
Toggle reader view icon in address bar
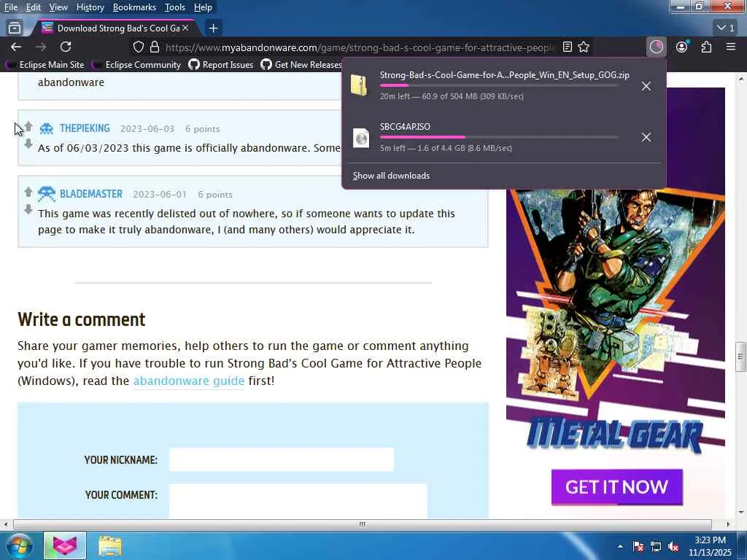pyautogui.click(x=568, y=47)
